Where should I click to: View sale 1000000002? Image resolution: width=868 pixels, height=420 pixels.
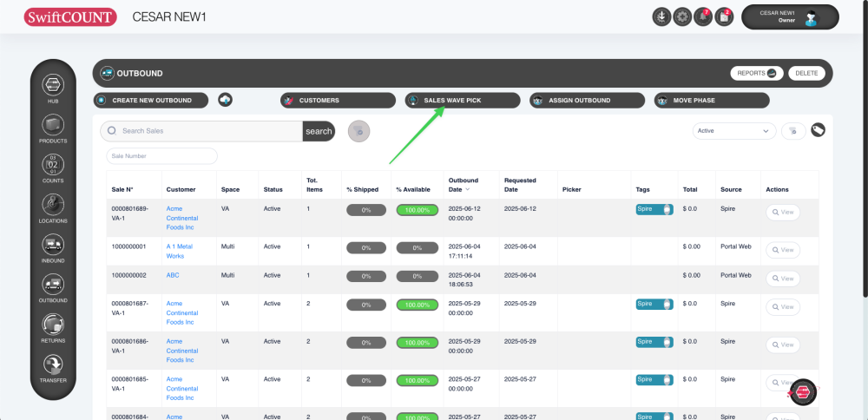[783, 279]
